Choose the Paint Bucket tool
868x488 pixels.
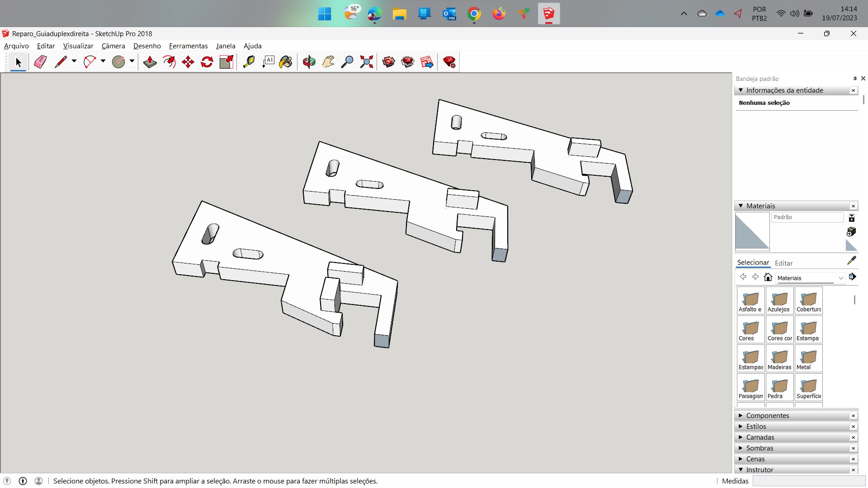(286, 62)
